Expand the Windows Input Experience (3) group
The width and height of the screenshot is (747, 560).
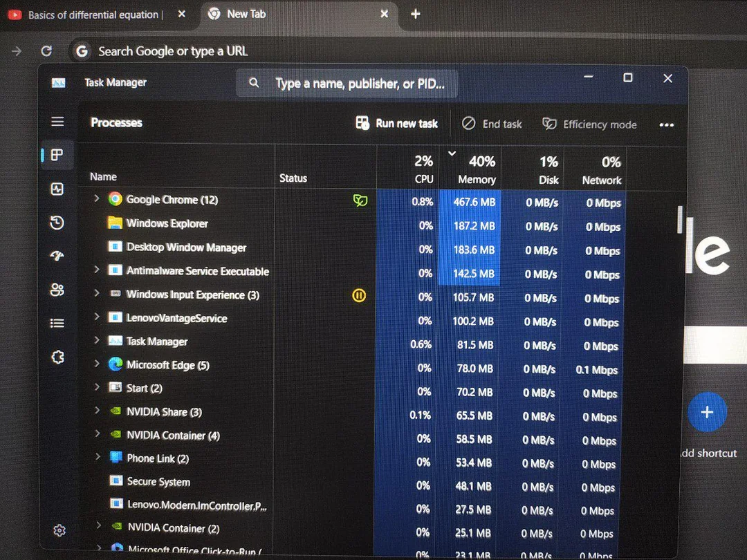[x=97, y=293]
